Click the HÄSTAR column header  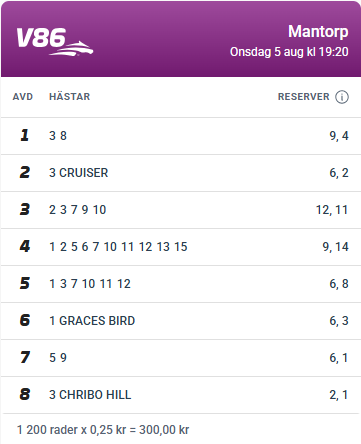(70, 97)
